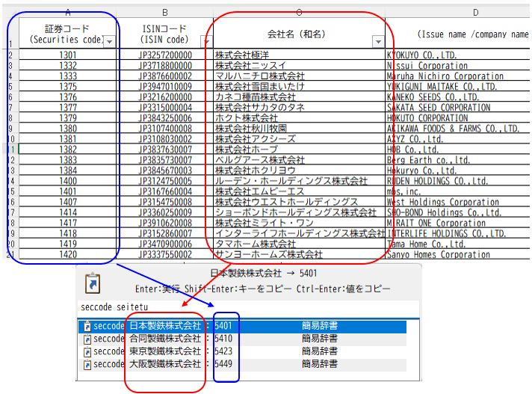Image resolution: width=532 pixels, height=394 pixels.
Task: Click ISIN cell JP3835730007
Action: (x=165, y=160)
